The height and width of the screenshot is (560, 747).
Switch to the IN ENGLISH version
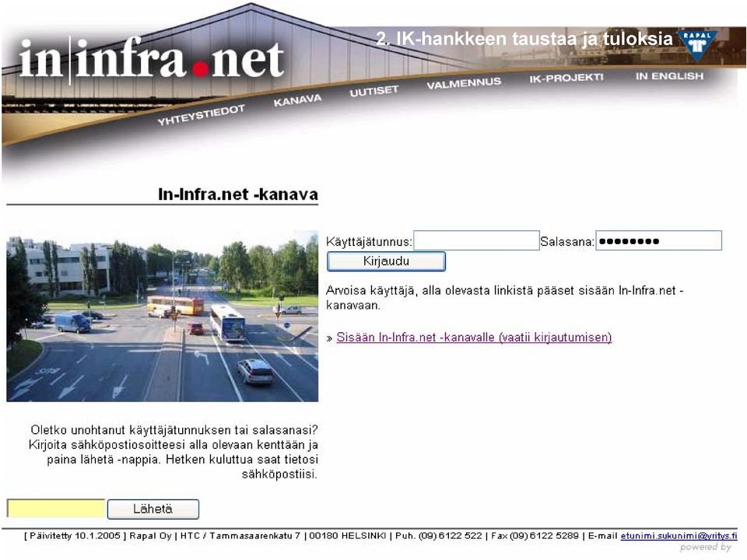tap(669, 75)
